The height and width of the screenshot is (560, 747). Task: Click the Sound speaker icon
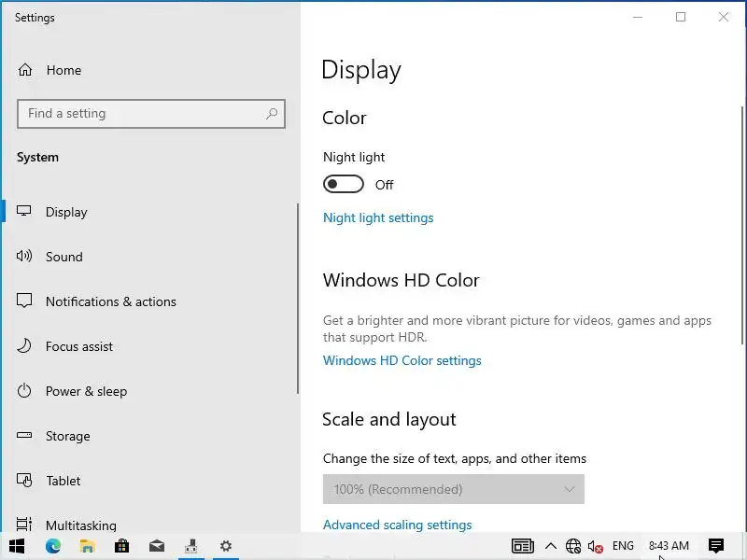tap(24, 256)
